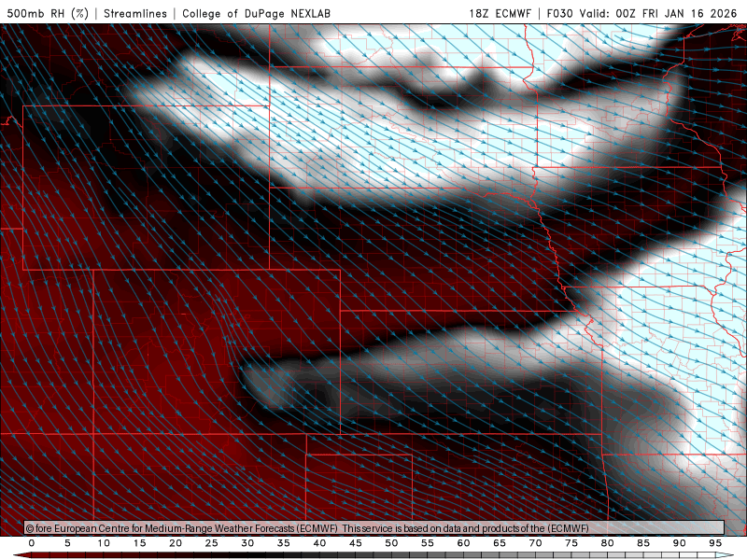The width and height of the screenshot is (747, 560).
Task: Click the 85 value on color scale
Action: click(643, 543)
